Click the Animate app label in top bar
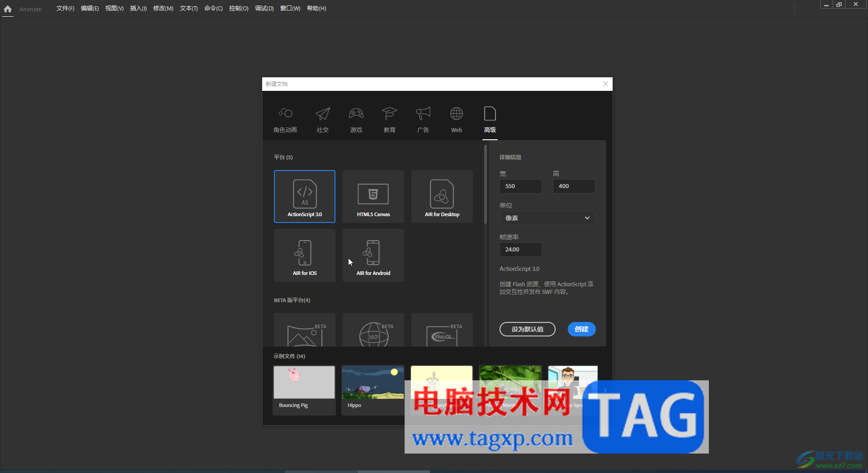 tap(30, 9)
